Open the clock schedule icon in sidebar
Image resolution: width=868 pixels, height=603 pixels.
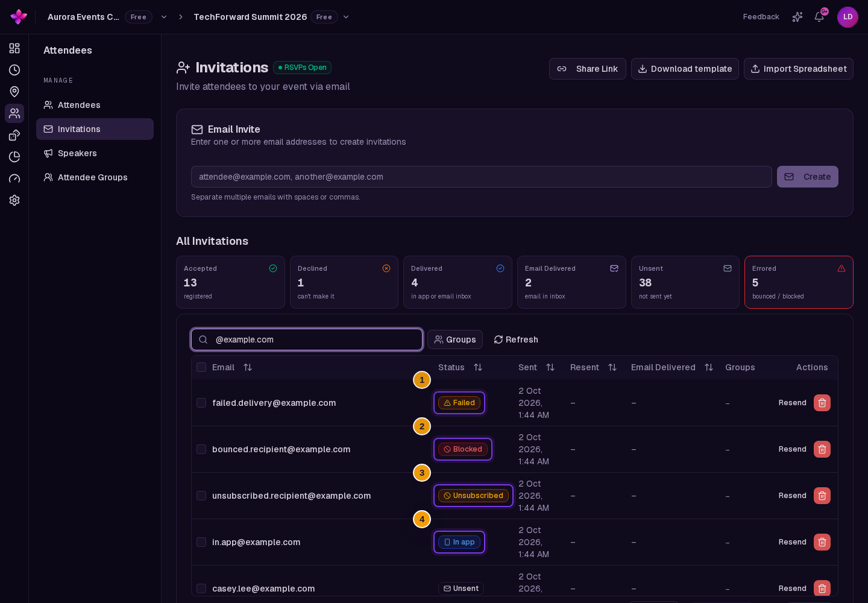pos(14,70)
